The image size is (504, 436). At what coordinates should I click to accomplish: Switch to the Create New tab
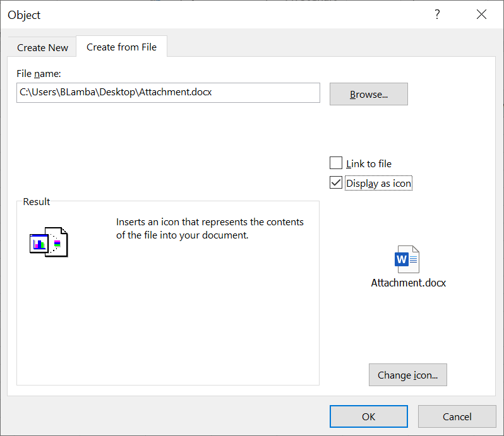(x=42, y=47)
